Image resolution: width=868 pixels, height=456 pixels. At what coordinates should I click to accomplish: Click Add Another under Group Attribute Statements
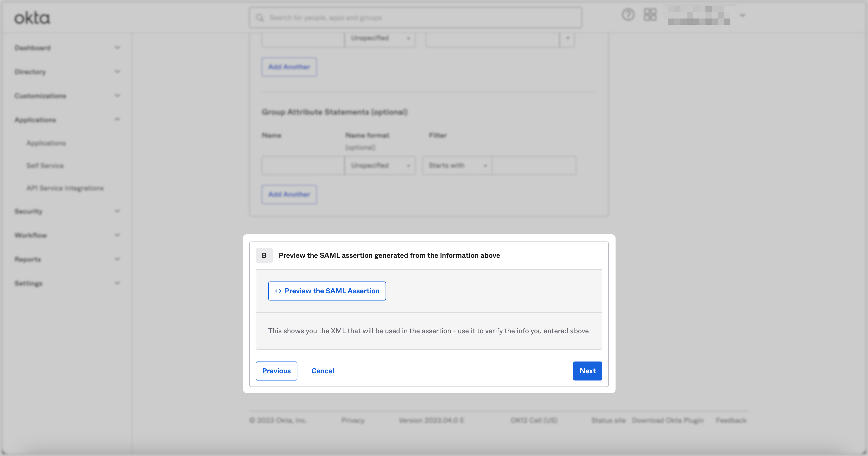pyautogui.click(x=289, y=194)
